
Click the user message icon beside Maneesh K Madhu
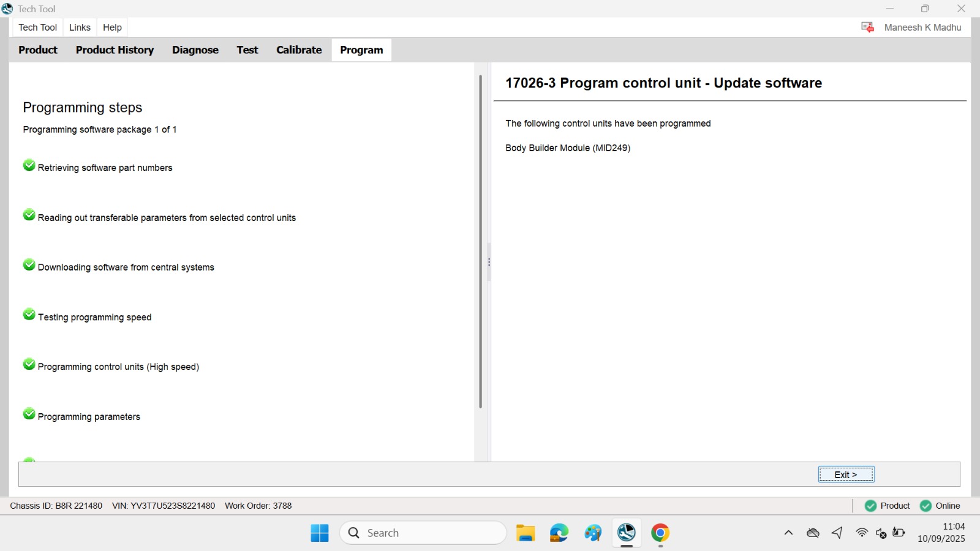tap(867, 27)
